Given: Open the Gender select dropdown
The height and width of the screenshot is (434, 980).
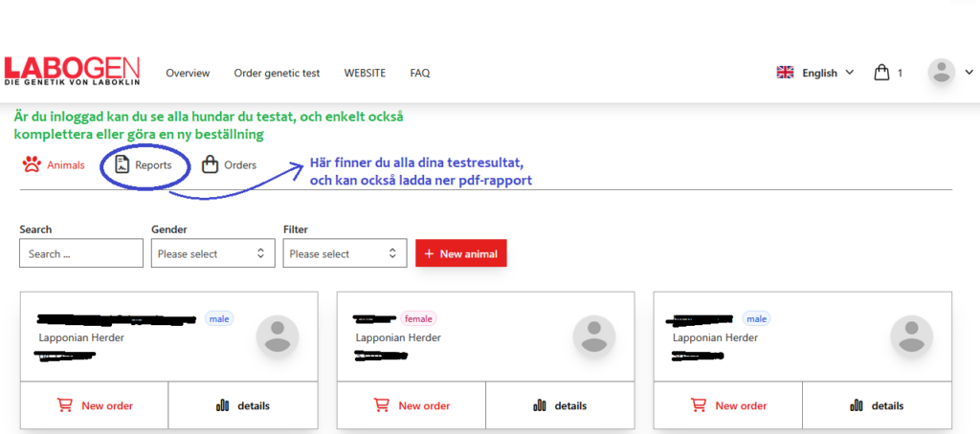Looking at the screenshot, I should [212, 253].
